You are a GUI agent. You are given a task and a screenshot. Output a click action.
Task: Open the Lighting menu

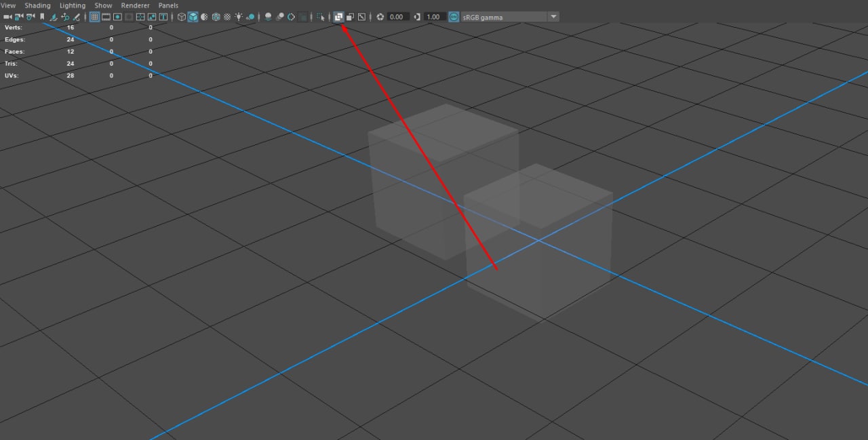point(73,5)
